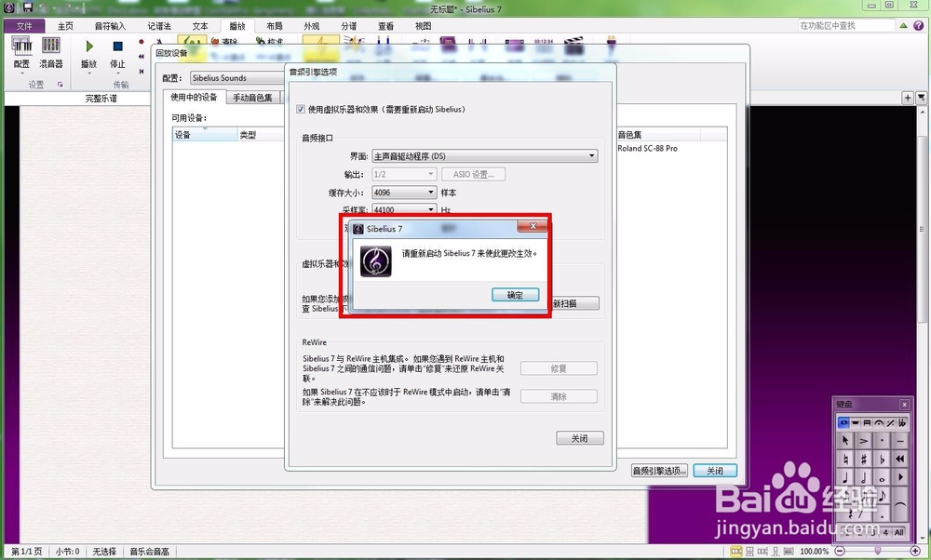The width and height of the screenshot is (931, 560).
Task: Click the ReWire 清除 button
Action: coord(559,396)
